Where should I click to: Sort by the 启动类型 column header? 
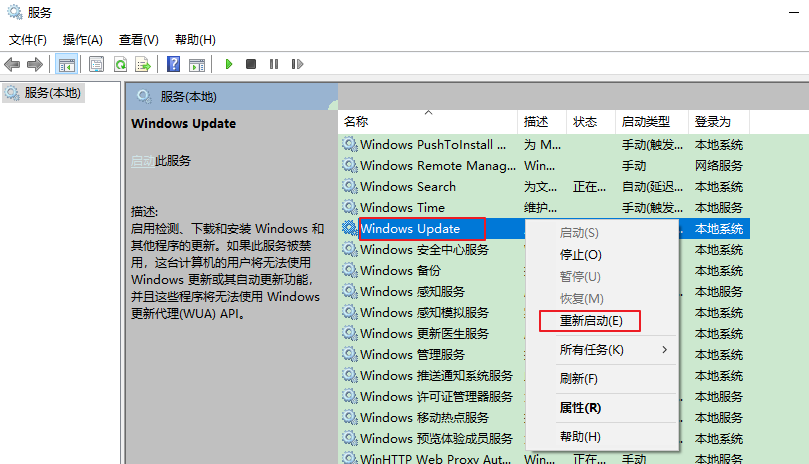tap(652, 122)
